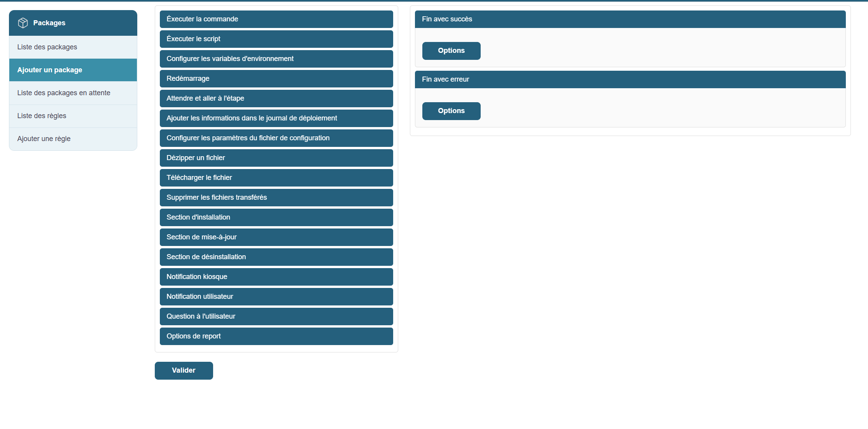Add Question à l'utilisateur step
Image resolution: width=868 pixels, height=429 pixels.
pos(276,316)
